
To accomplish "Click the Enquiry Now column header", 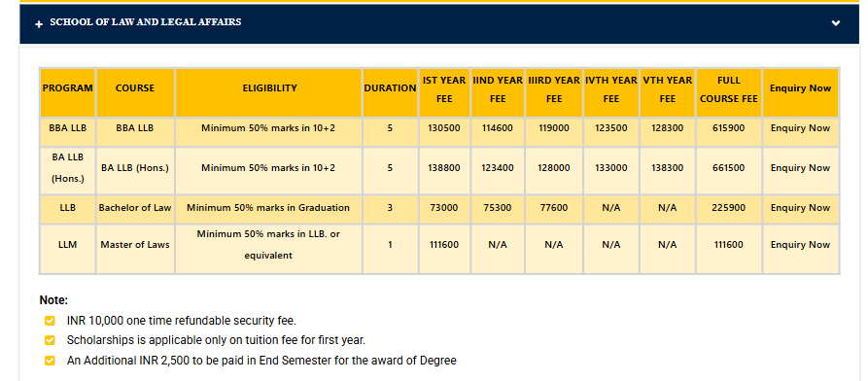I will click(x=800, y=88).
